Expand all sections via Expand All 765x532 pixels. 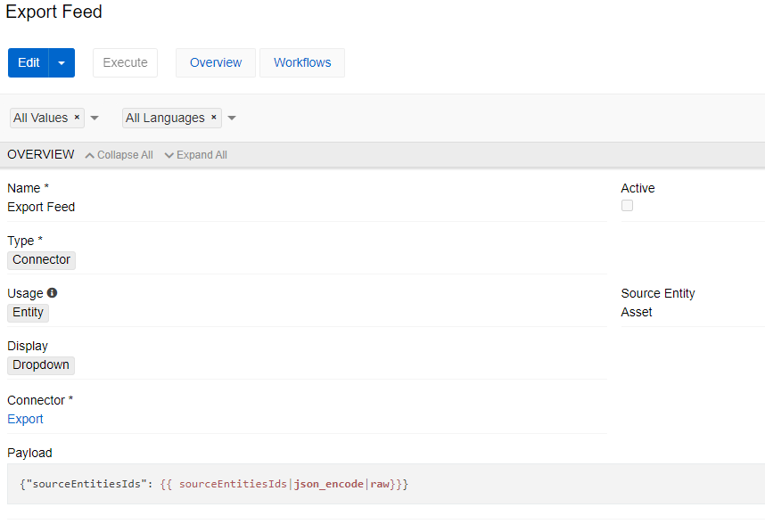(202, 155)
